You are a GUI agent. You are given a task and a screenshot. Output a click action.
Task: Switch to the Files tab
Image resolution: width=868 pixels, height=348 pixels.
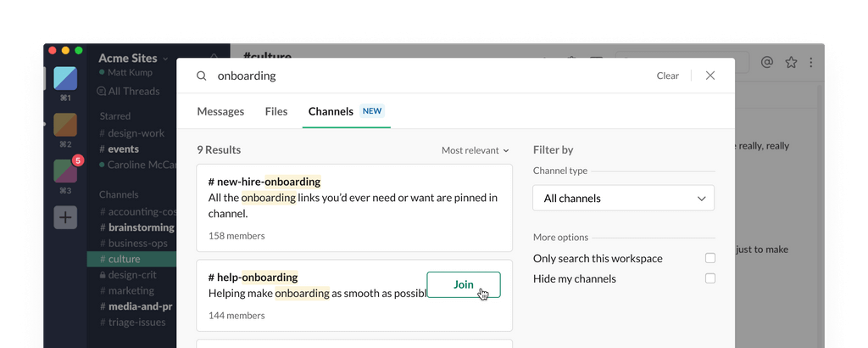coord(276,111)
